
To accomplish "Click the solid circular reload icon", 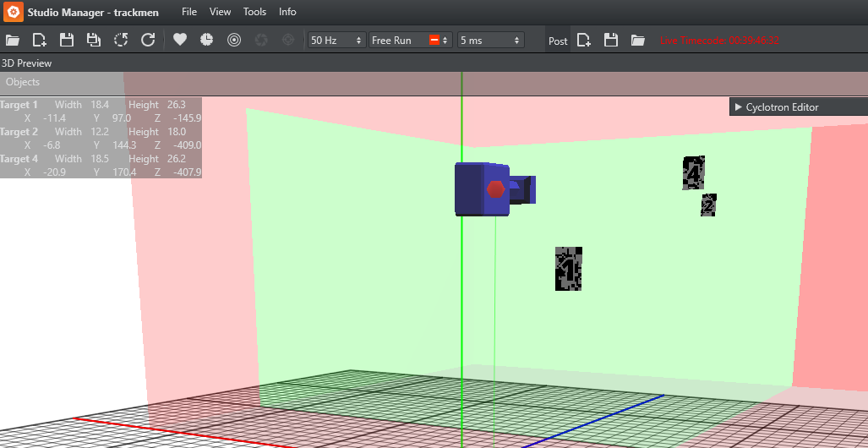I will click(x=148, y=40).
